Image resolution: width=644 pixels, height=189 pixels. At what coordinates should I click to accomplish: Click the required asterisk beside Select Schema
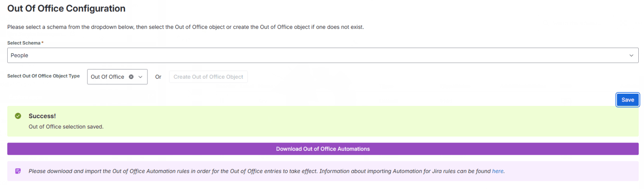[42, 42]
